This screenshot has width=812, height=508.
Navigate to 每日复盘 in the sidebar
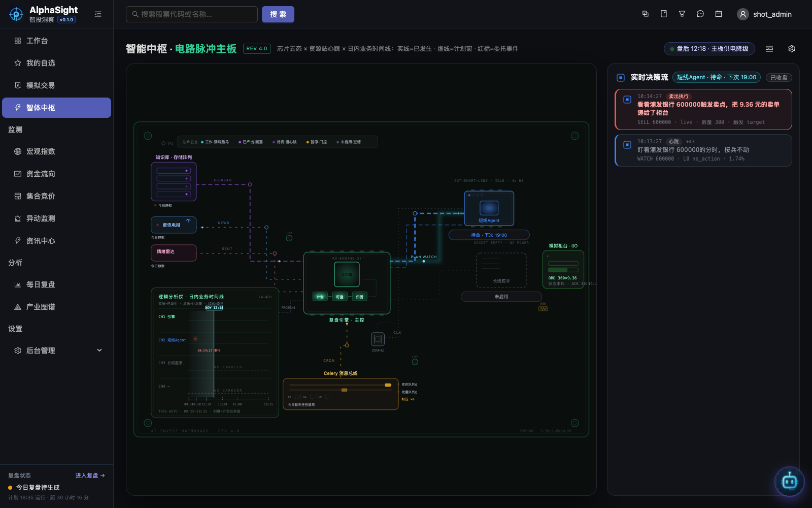tap(56, 284)
